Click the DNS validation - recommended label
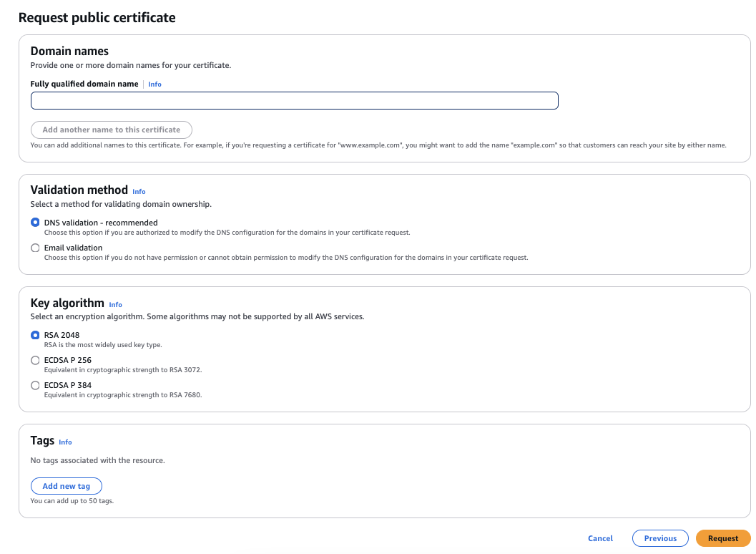Screen dimensions: 756x554 click(101, 223)
